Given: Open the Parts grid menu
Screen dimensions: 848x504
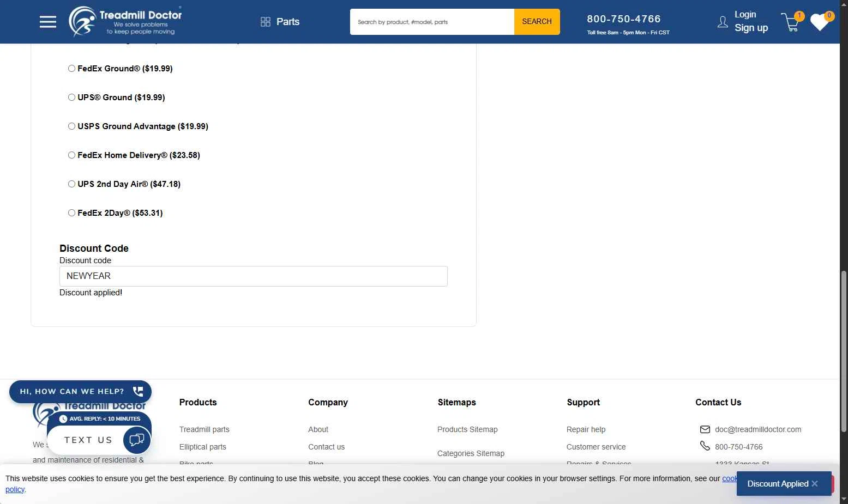Looking at the screenshot, I should [x=280, y=22].
